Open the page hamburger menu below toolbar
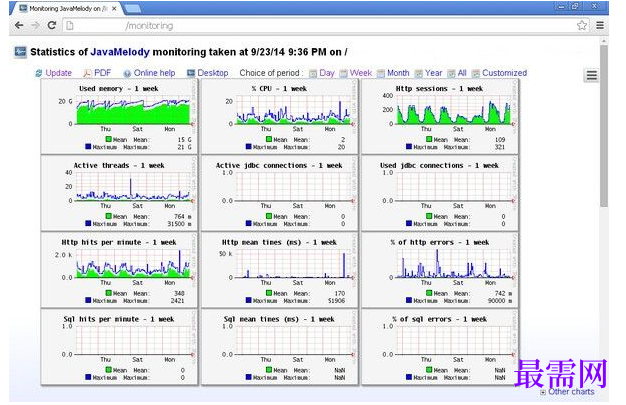This screenshot has width=626, height=405. coord(592,75)
